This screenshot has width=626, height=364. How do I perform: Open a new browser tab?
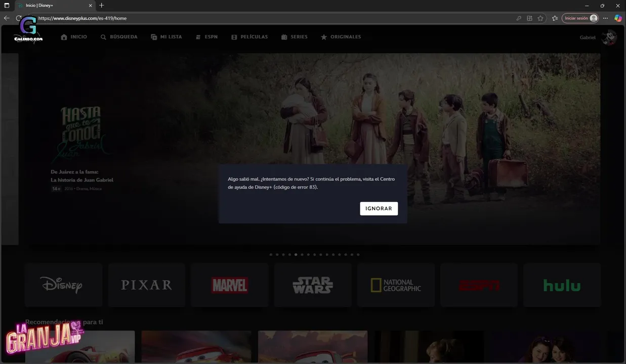102,5
